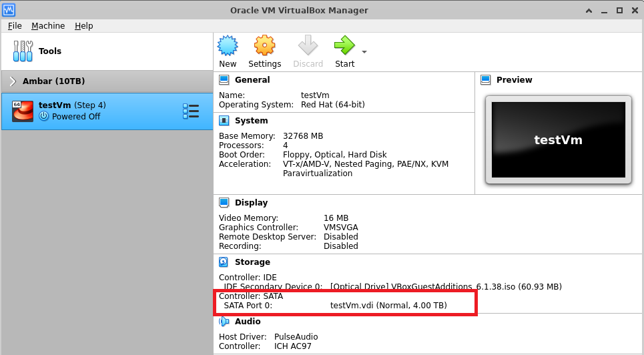Click the Recording Disabled value
Image resolution: width=644 pixels, height=355 pixels.
pyautogui.click(x=341, y=246)
